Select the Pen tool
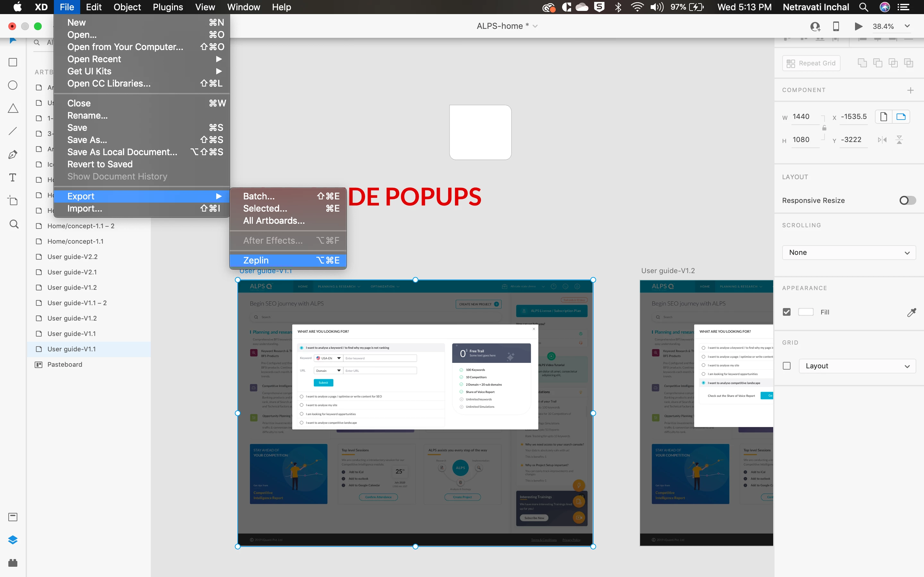Screen dimensions: 924x577 click(13, 155)
